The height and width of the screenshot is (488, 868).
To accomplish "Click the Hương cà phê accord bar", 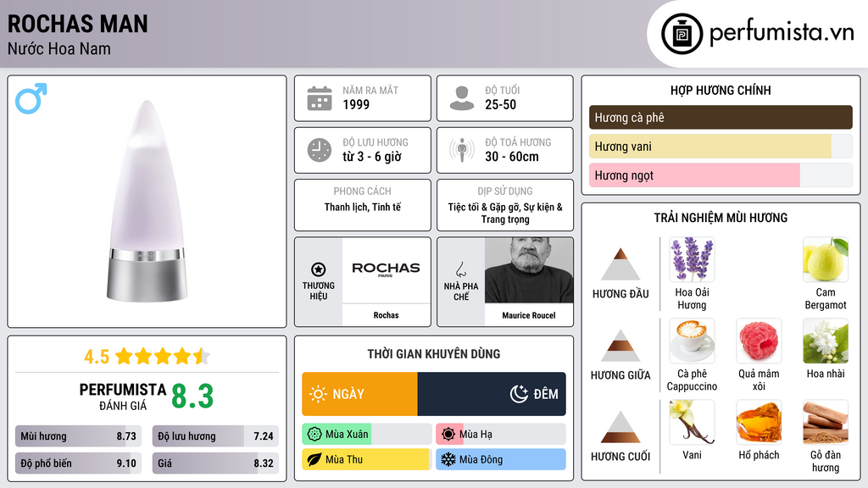I will 721,117.
